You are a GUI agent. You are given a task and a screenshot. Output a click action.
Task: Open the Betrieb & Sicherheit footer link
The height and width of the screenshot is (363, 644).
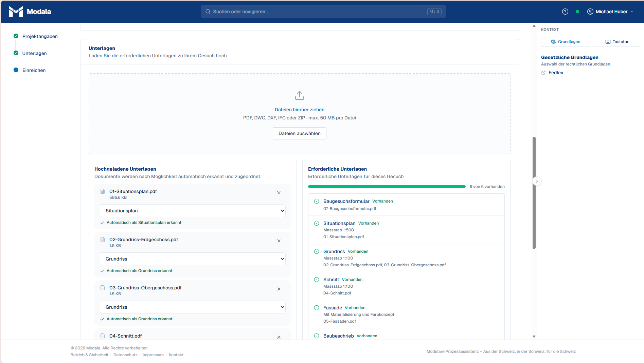(x=89, y=355)
